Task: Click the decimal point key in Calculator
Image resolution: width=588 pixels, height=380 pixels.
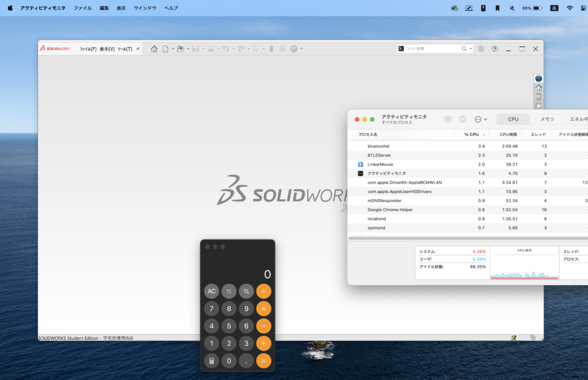Action: (x=246, y=361)
